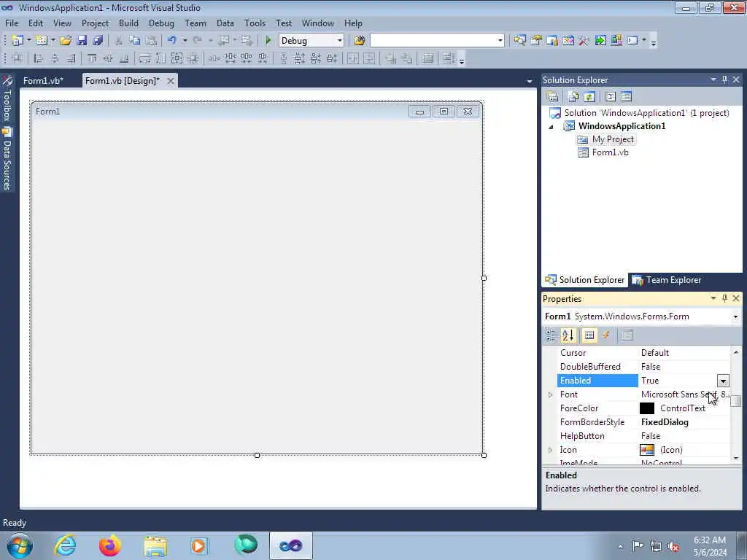The height and width of the screenshot is (560, 747).
Task: Open the Build menu
Action: (128, 23)
